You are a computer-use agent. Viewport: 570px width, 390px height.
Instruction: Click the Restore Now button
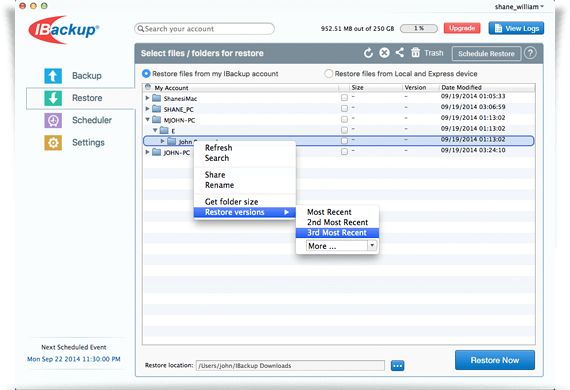(x=495, y=360)
